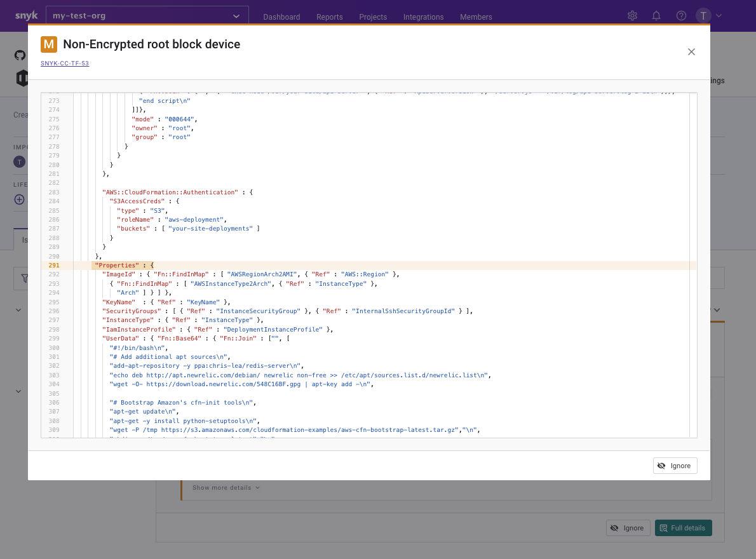
Task: Click the Ignore button in the dialog
Action: click(675, 466)
